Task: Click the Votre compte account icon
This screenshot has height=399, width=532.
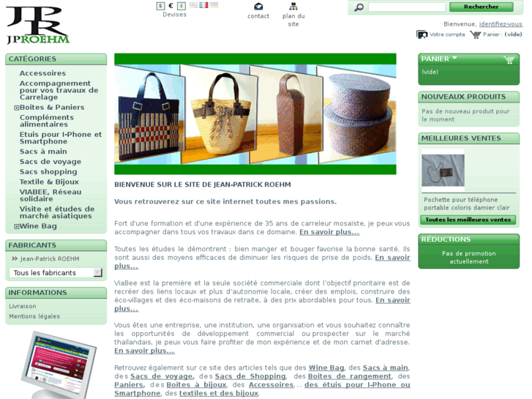Action: [x=422, y=34]
